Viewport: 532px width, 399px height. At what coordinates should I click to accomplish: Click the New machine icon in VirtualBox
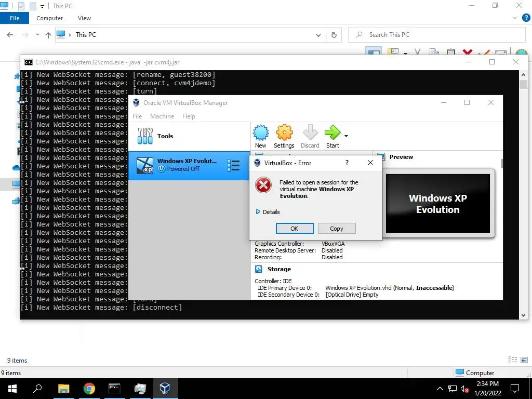[261, 137]
